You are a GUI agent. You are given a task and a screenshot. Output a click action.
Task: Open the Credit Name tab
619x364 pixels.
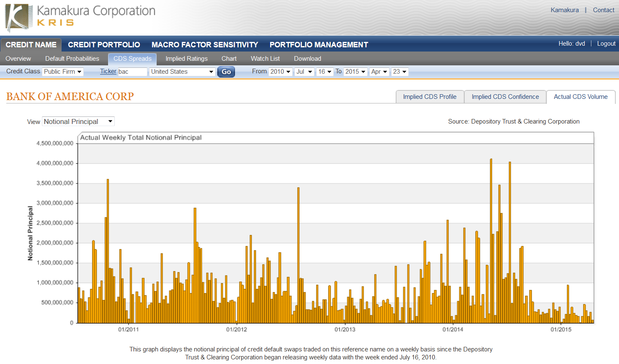(x=31, y=45)
